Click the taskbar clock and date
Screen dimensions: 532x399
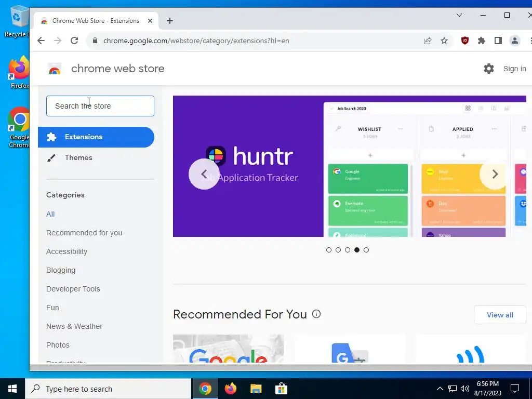pyautogui.click(x=487, y=389)
